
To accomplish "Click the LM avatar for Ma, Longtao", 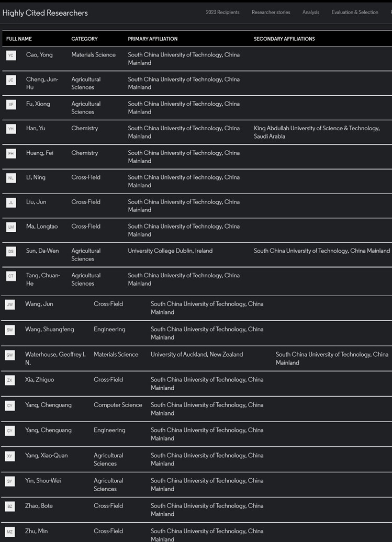I will [11, 227].
